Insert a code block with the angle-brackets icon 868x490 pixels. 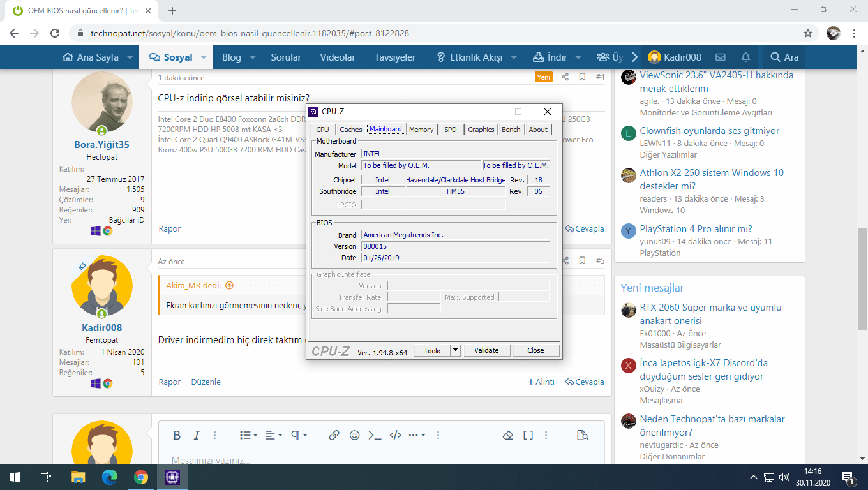(x=395, y=435)
